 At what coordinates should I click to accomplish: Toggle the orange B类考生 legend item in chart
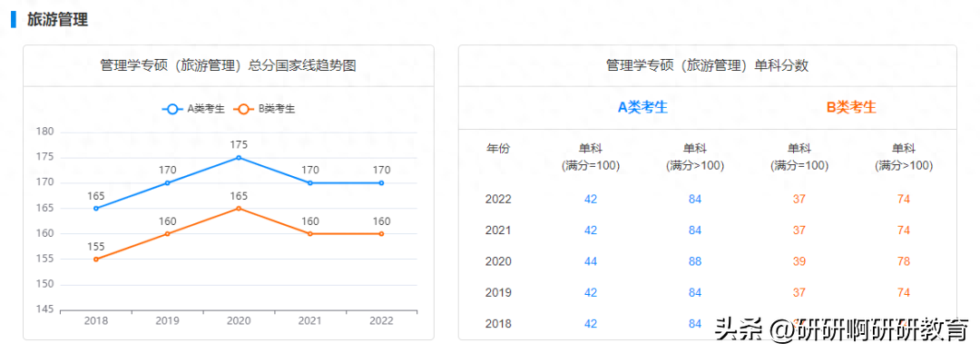264,109
